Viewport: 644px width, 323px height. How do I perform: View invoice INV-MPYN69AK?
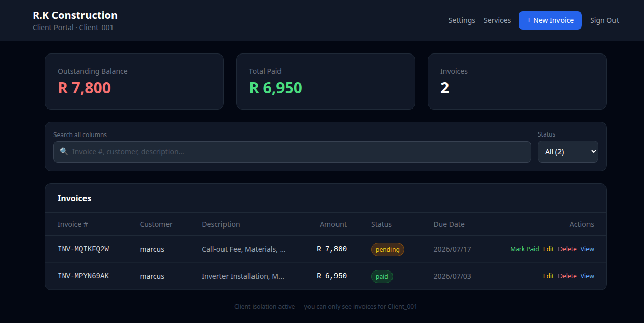coord(587,276)
